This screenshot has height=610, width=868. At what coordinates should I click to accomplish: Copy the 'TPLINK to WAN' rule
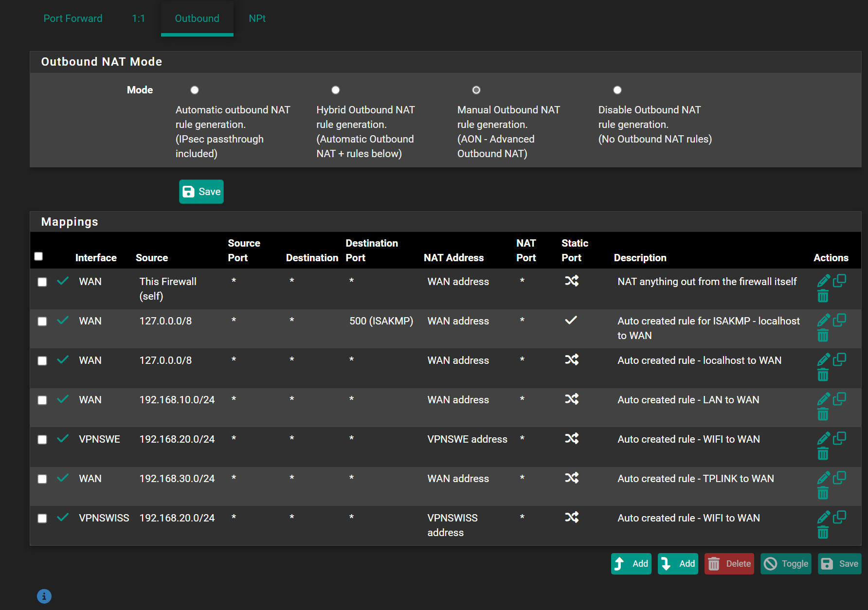839,478
